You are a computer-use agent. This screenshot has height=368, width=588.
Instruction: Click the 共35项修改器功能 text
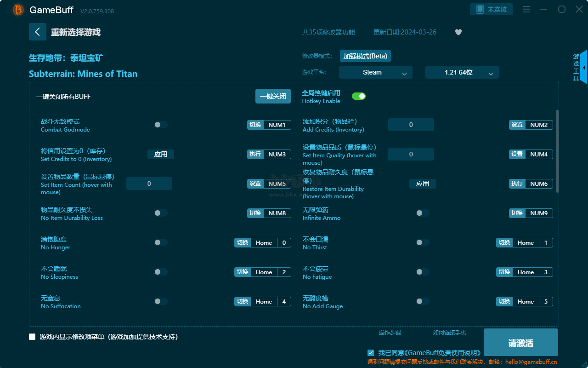pyautogui.click(x=328, y=32)
